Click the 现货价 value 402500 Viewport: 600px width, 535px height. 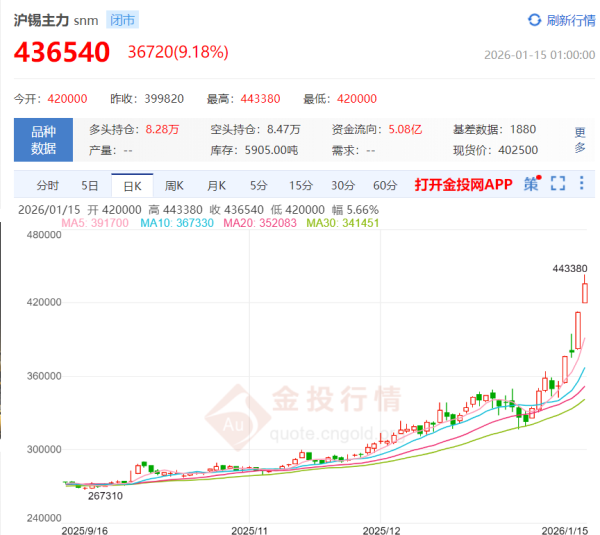click(518, 150)
